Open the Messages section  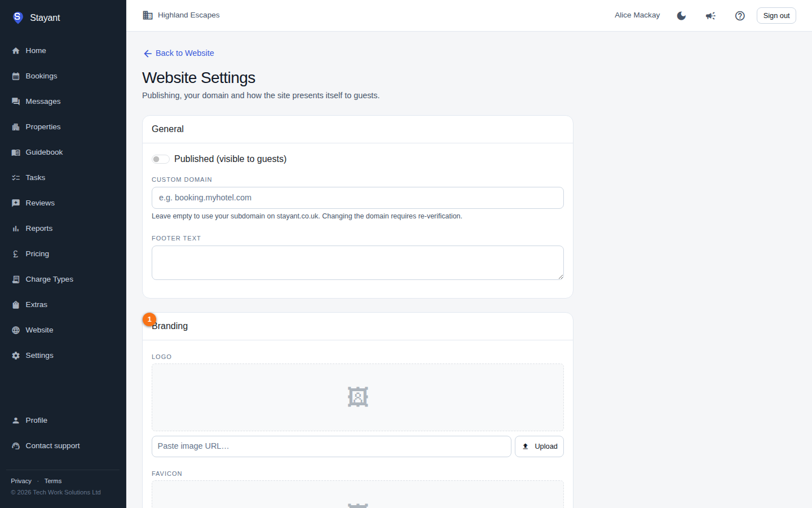click(43, 102)
